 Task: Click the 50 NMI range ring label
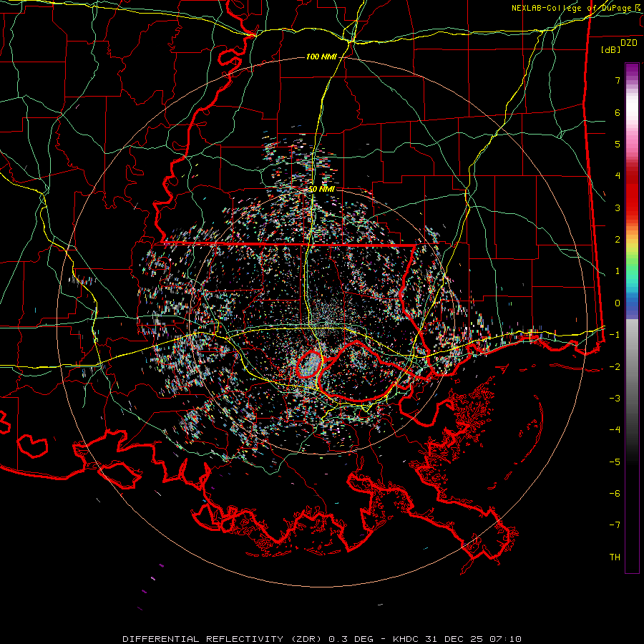coord(321,190)
